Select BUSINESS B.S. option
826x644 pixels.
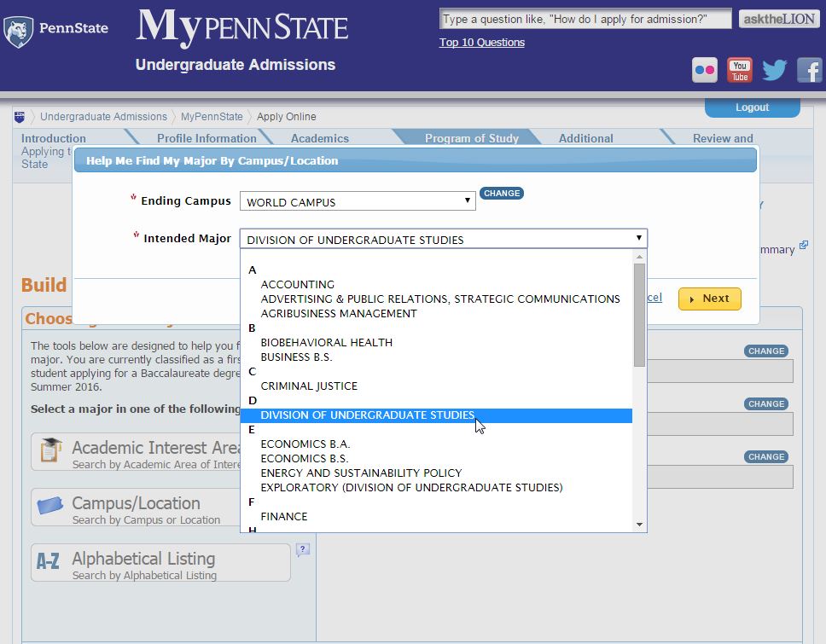pos(297,357)
